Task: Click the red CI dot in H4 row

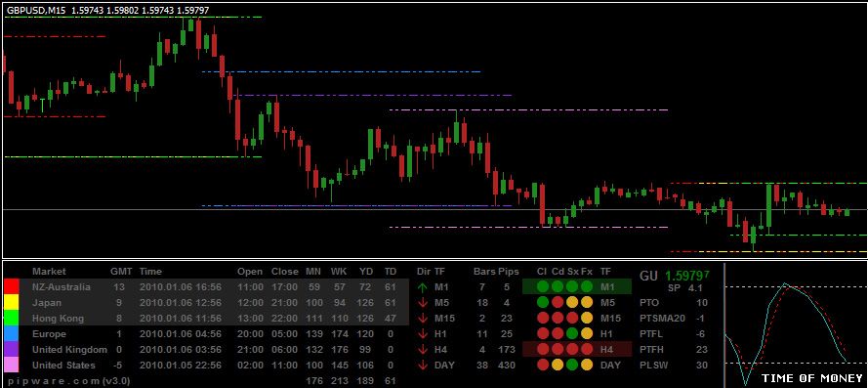Action: 543,350
